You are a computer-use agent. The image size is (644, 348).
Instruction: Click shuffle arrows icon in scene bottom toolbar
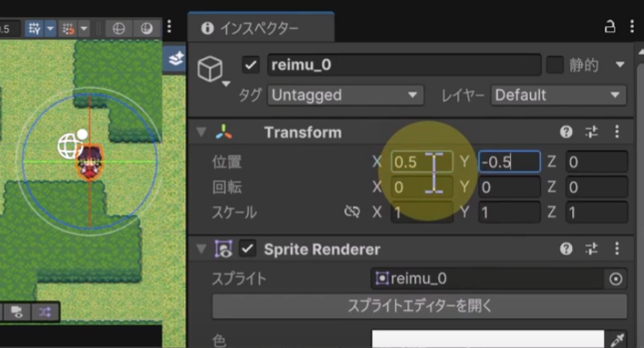pos(45,312)
